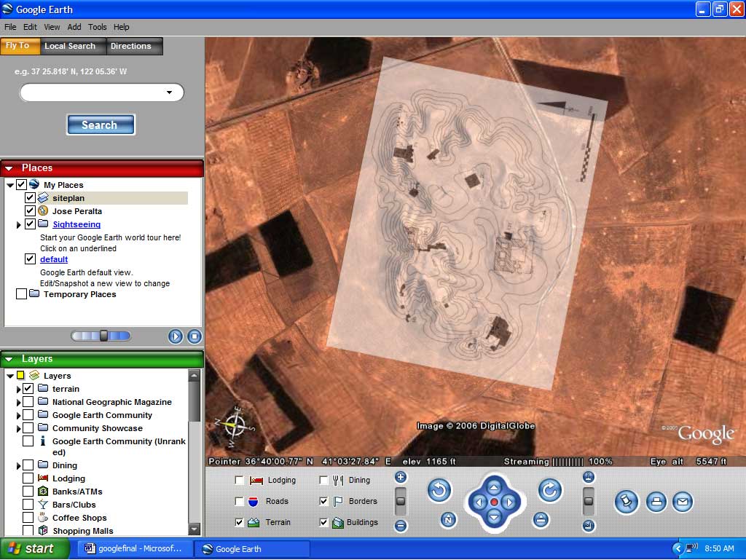Viewport: 746px width, 560px height.
Task: Click the Google Earth taskbar button
Action: point(253,548)
